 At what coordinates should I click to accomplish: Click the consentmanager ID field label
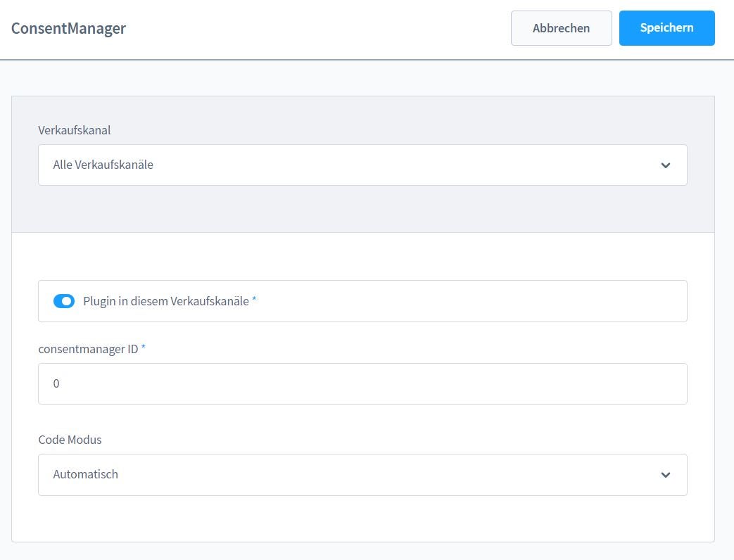click(88, 349)
